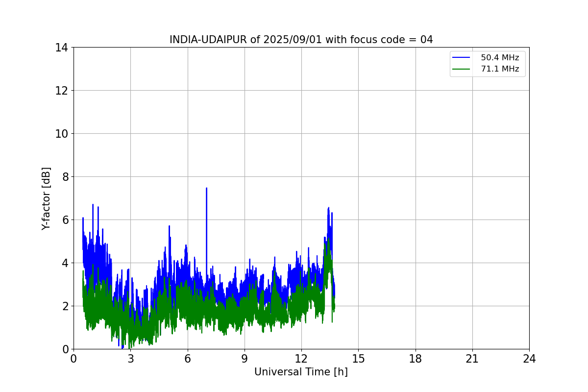Click the plot title INDIA-UDAIPUR of 2025/09/01

[x=301, y=40]
